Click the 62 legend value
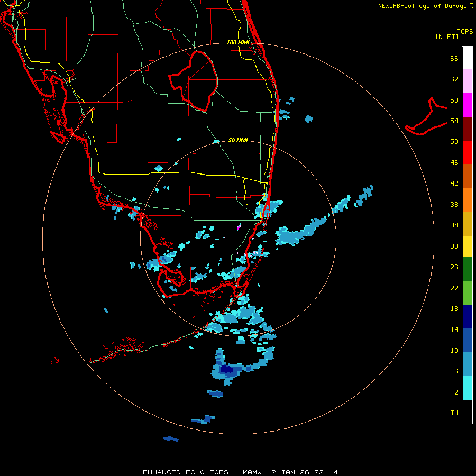 click(454, 79)
